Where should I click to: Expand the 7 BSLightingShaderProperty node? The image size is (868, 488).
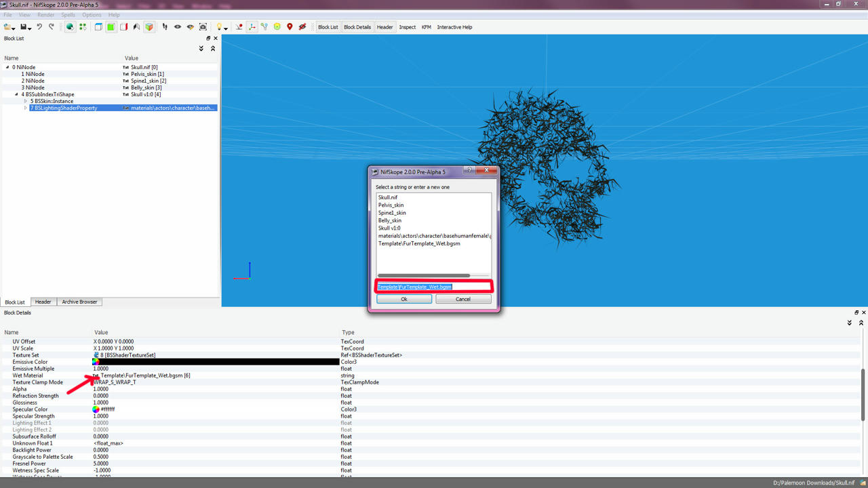pos(26,108)
